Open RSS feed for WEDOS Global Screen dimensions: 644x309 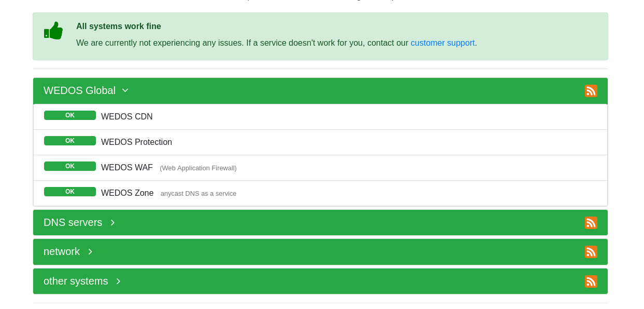pos(591,91)
